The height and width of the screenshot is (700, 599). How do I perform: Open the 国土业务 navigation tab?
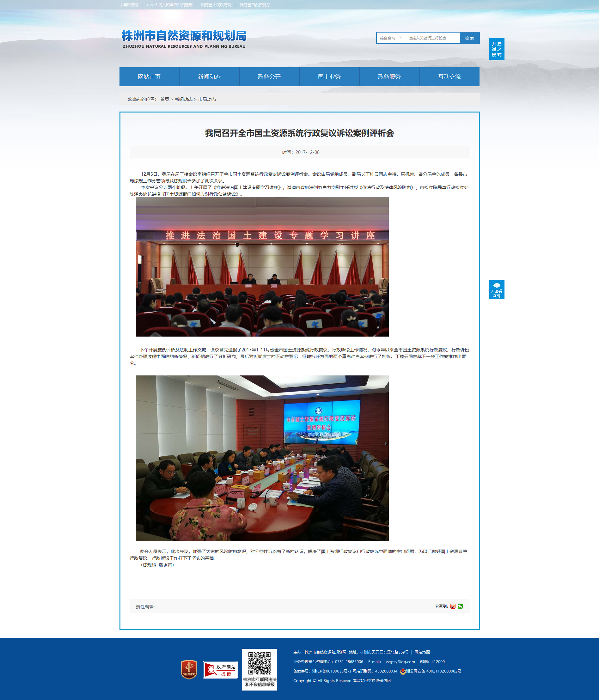pyautogui.click(x=329, y=77)
